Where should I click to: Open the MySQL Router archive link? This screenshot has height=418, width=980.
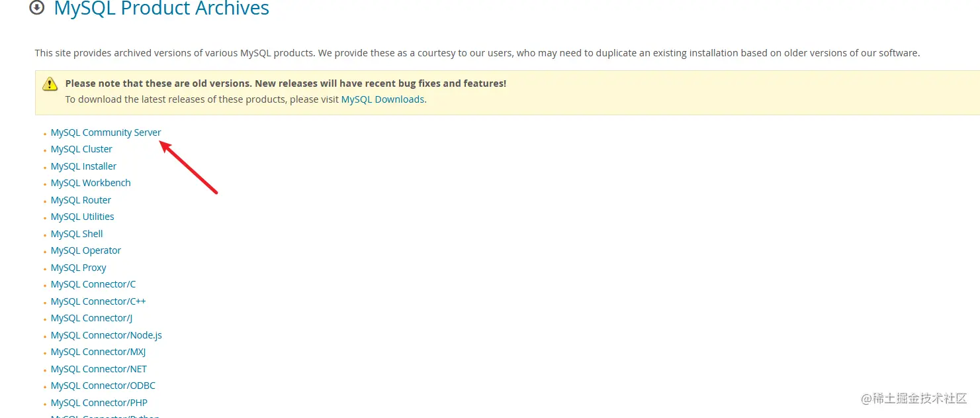[81, 200]
